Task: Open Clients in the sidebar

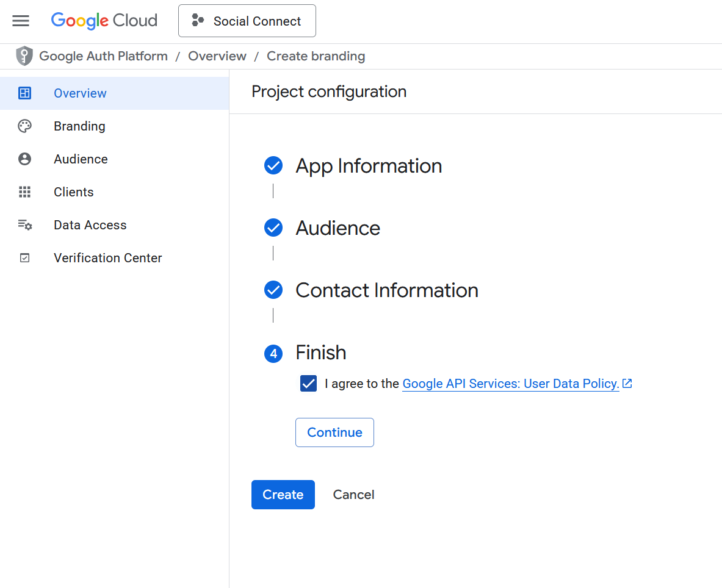Action: [x=114, y=192]
